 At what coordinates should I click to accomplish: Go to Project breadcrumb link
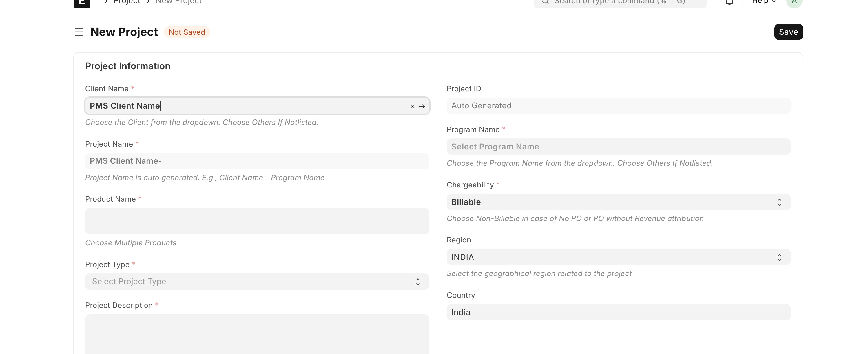pyautogui.click(x=127, y=2)
